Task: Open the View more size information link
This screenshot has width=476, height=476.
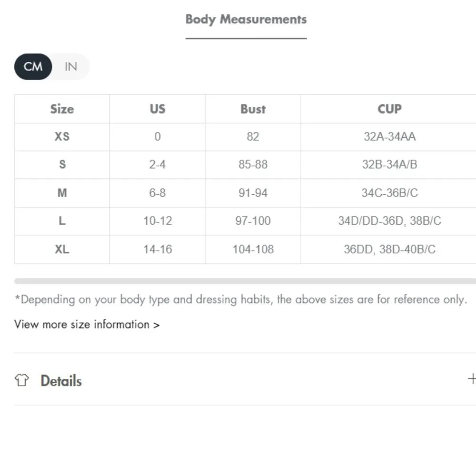Action: (87, 325)
